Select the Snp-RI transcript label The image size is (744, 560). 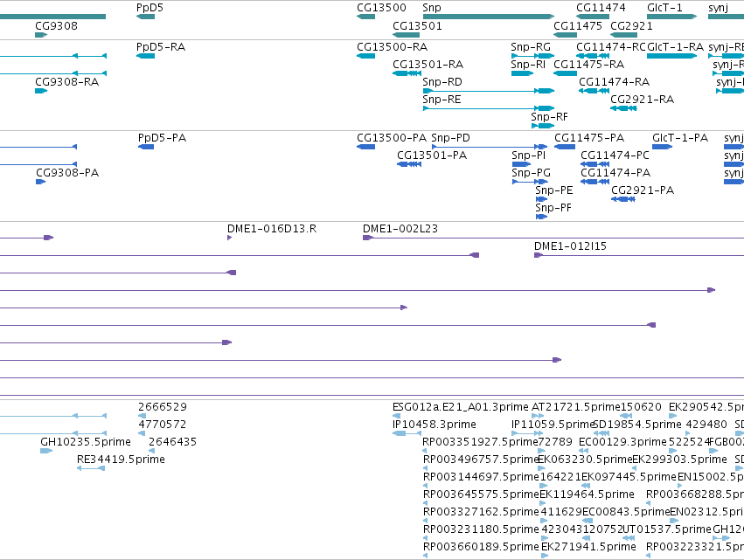[528, 64]
